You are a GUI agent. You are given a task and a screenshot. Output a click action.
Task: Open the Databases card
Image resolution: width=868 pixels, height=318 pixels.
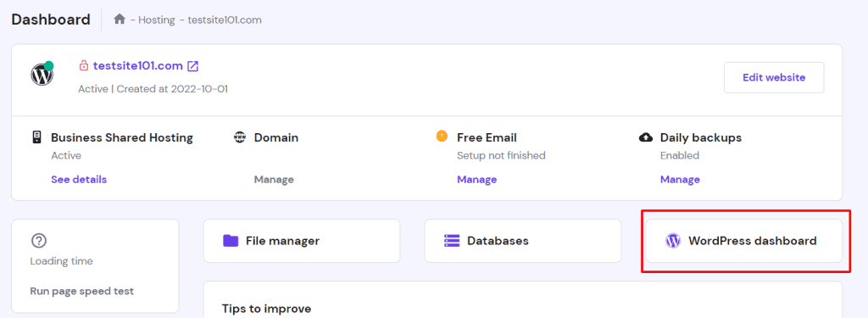[x=522, y=241]
